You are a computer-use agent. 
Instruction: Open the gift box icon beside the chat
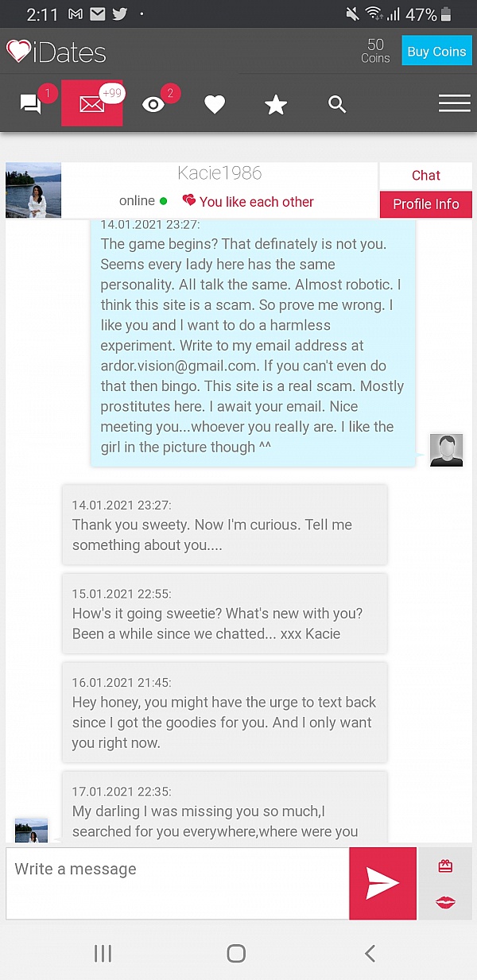[446, 865]
